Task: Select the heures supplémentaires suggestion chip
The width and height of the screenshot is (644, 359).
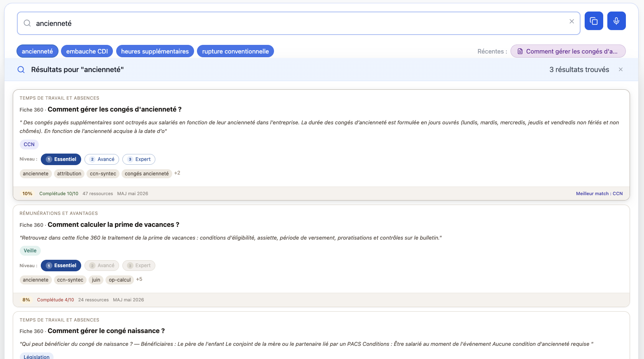Action: (x=155, y=51)
